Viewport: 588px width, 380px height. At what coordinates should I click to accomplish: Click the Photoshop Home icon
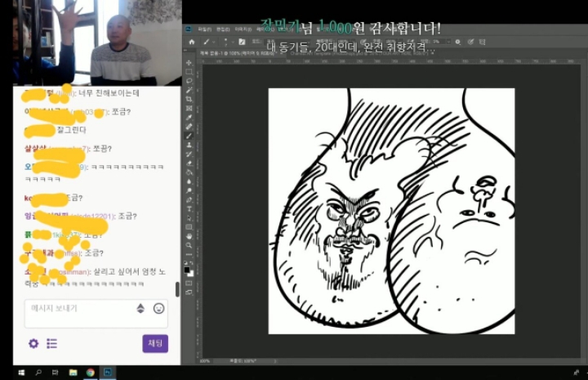pyautogui.click(x=192, y=42)
